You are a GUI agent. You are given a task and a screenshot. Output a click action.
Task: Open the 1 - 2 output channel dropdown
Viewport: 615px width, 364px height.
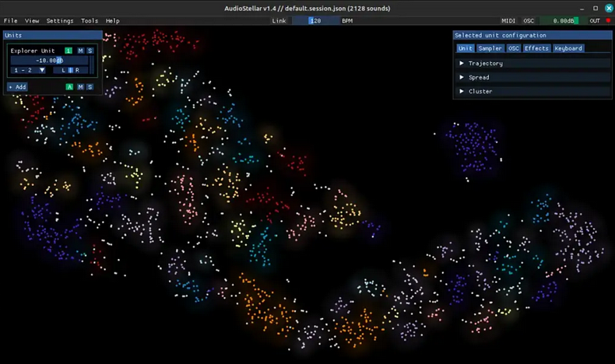pyautogui.click(x=28, y=70)
